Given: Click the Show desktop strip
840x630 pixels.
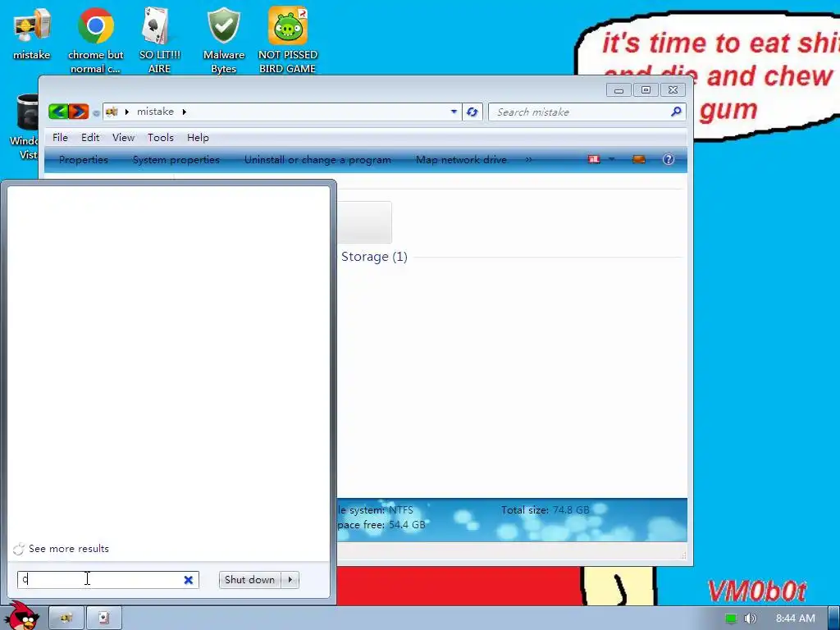Looking at the screenshot, I should (833, 619).
